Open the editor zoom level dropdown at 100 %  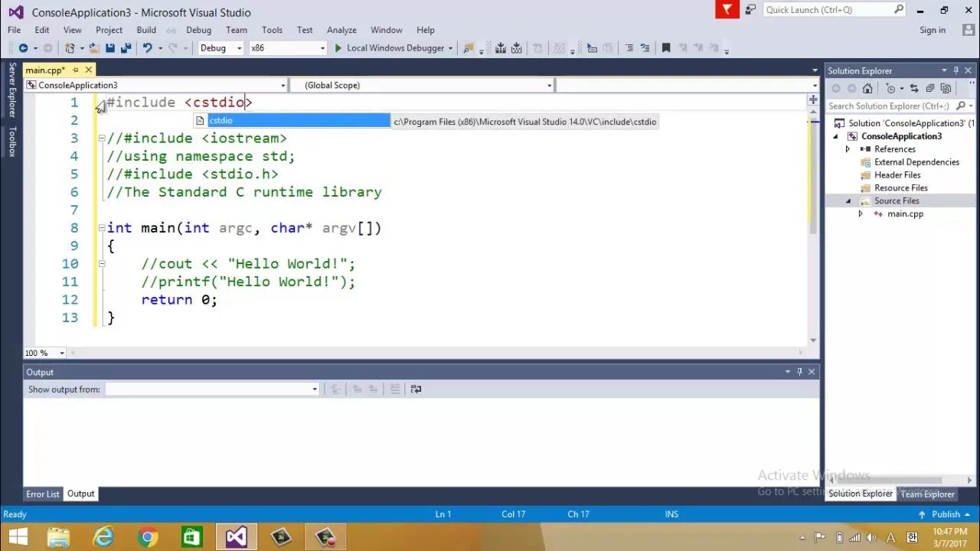point(62,353)
